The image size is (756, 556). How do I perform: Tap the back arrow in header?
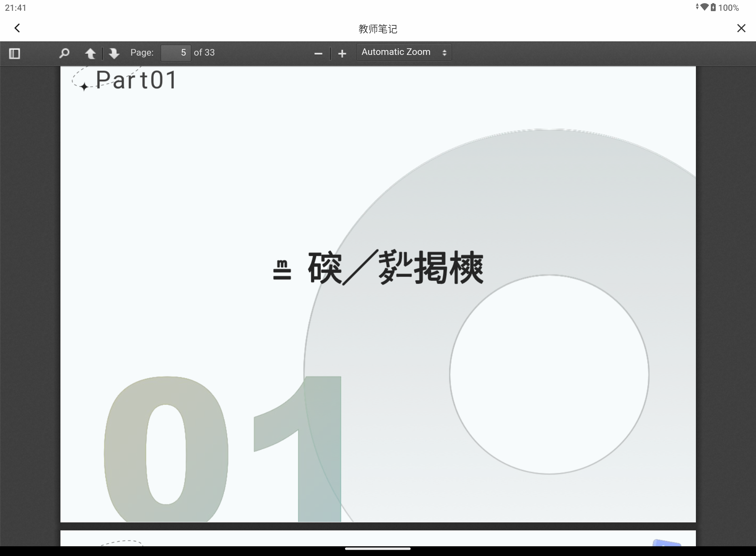click(17, 28)
